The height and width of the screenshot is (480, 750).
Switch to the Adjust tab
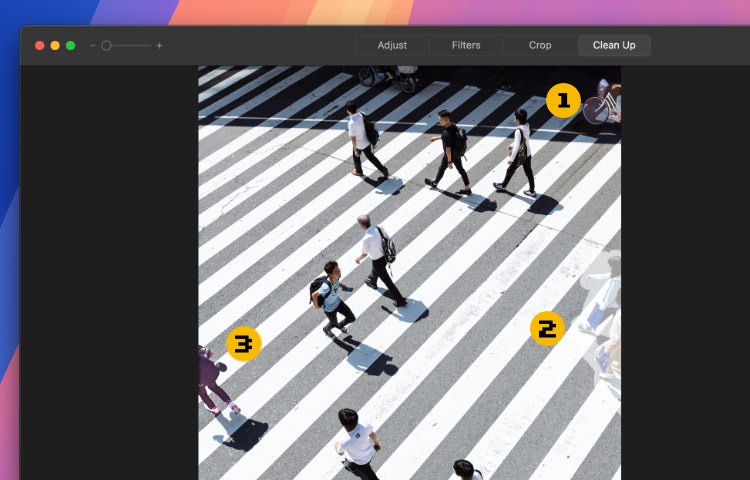coord(392,45)
